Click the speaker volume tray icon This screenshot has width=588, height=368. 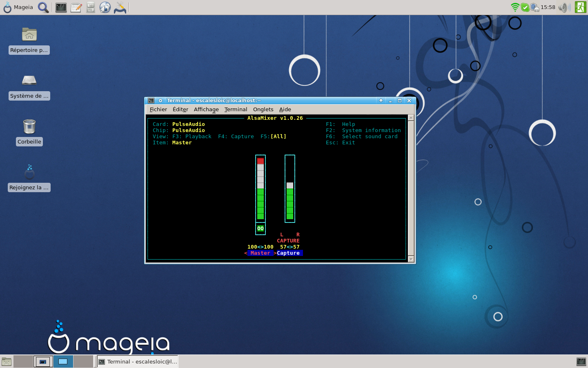click(565, 7)
